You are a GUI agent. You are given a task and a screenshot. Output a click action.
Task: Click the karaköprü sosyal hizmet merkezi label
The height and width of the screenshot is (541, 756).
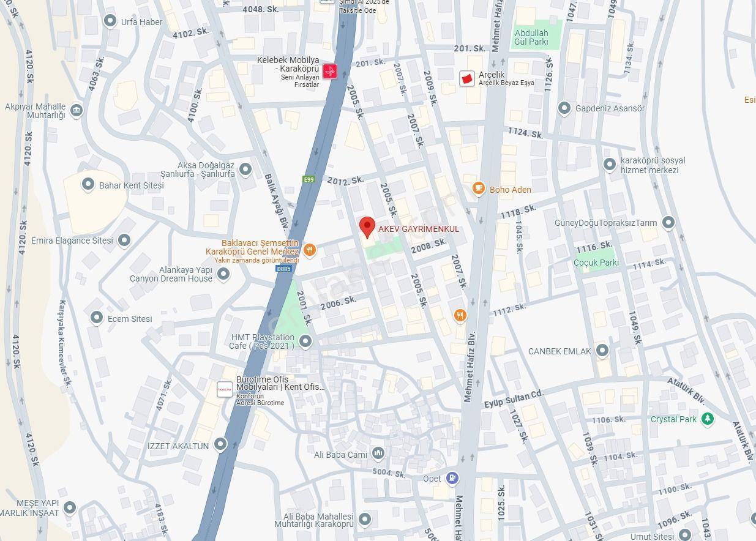point(653,165)
